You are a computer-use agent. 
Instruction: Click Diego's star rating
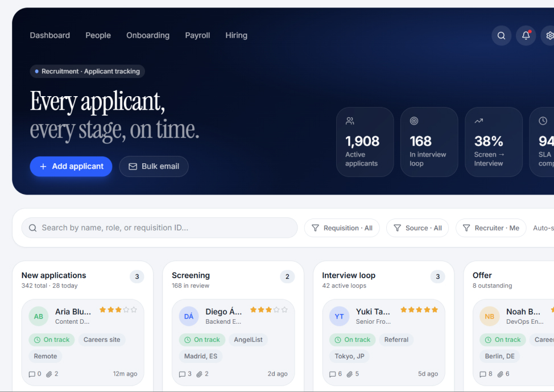pyautogui.click(x=269, y=310)
